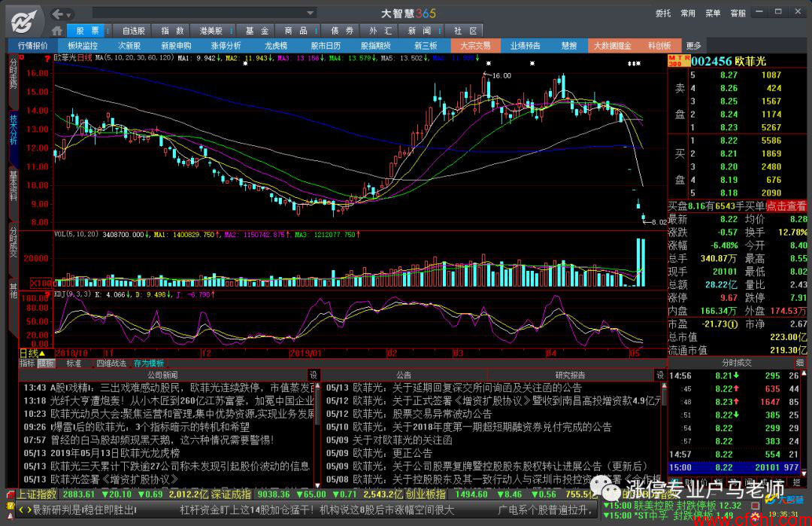This screenshot has width=812, height=526.
Task: Open the search bar dropdown arrow
Action: [310, 14]
